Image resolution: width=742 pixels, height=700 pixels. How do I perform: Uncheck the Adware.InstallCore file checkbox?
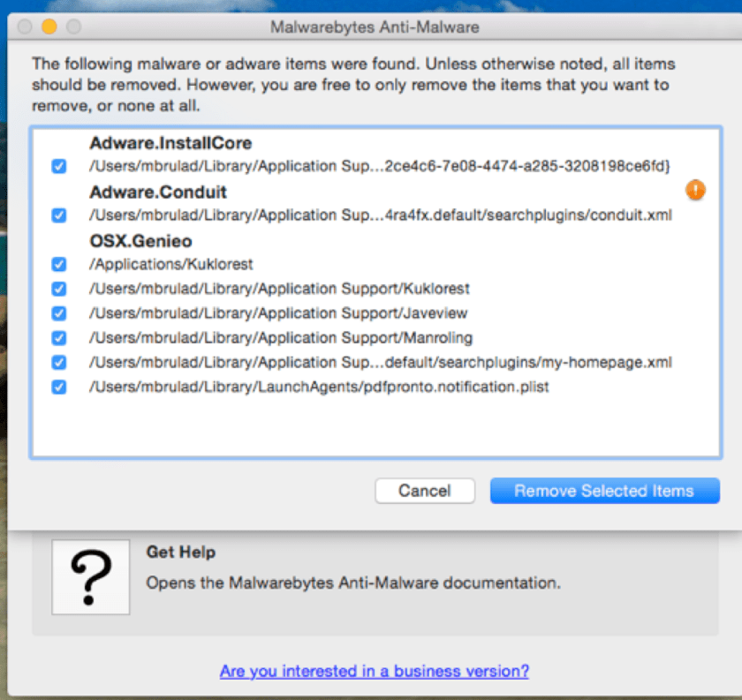click(59, 166)
